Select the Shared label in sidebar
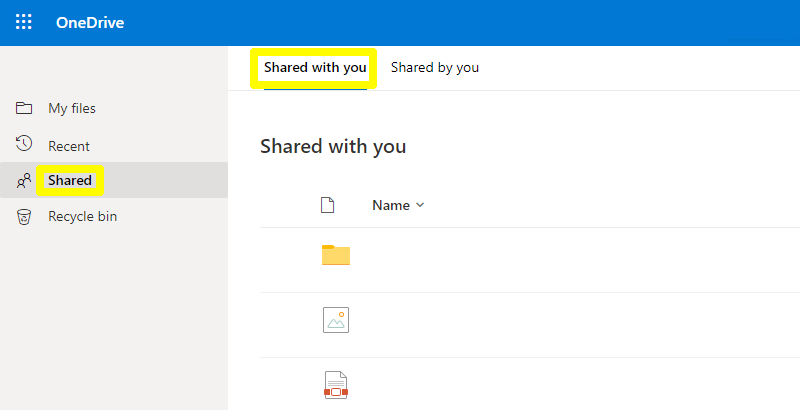Screen dimensions: 800x410 coord(70,181)
